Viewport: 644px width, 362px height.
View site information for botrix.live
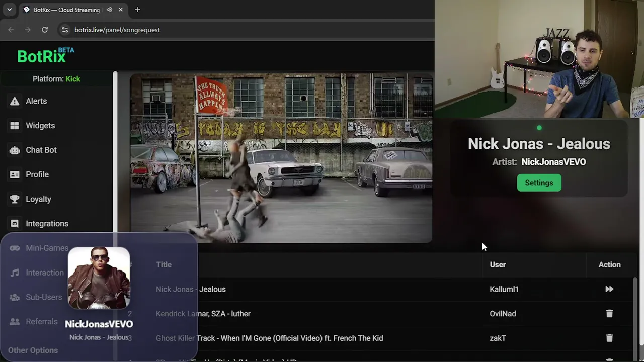point(65,30)
